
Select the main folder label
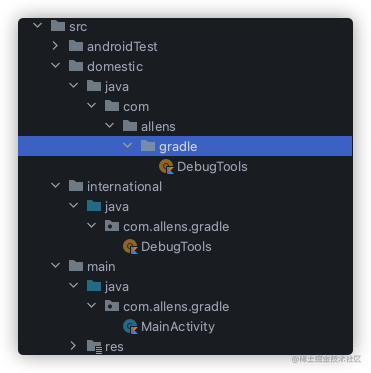pyautogui.click(x=101, y=267)
